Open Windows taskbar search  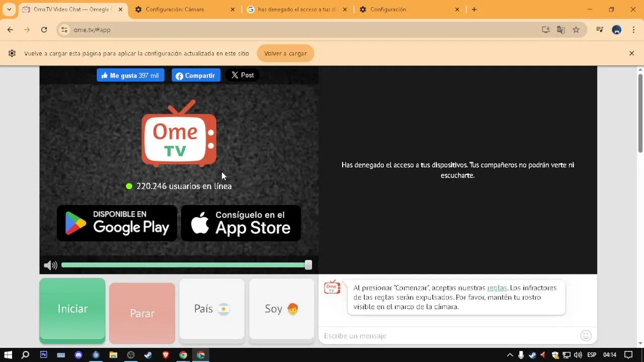pyautogui.click(x=26, y=355)
